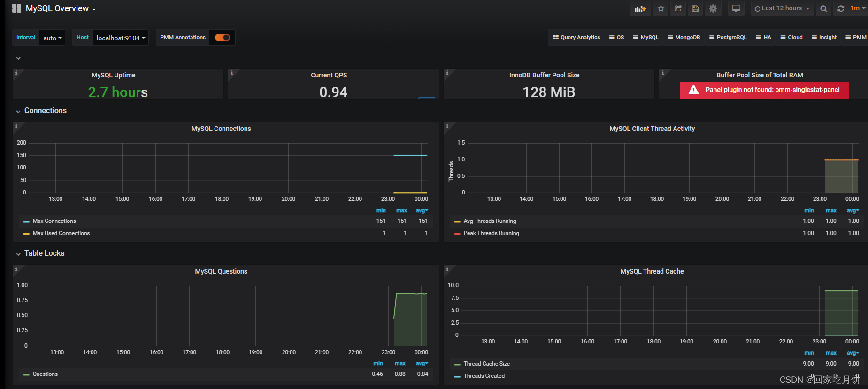Viewport: 868px width, 389px height.
Task: Open the PostgreSQL dashboards menu
Action: pos(728,38)
